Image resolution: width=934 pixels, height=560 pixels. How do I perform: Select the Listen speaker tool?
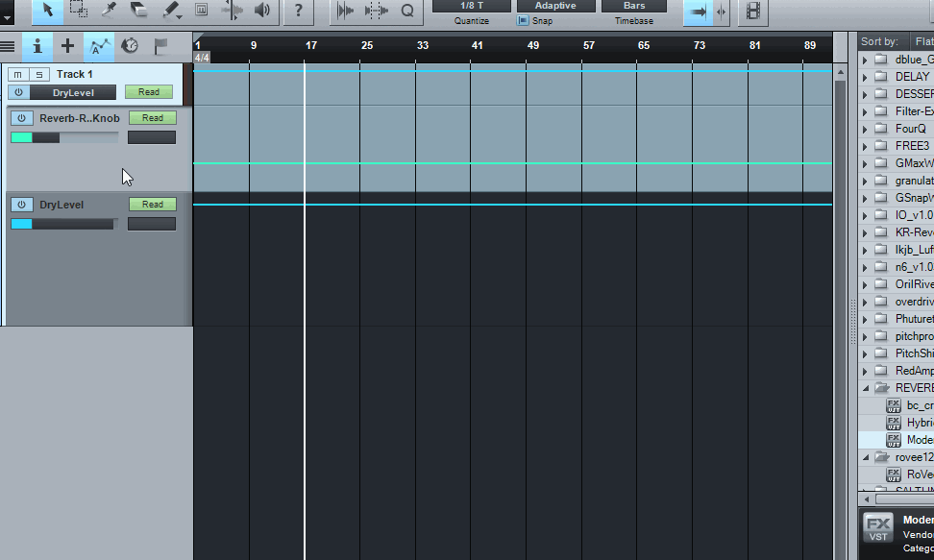point(262,11)
